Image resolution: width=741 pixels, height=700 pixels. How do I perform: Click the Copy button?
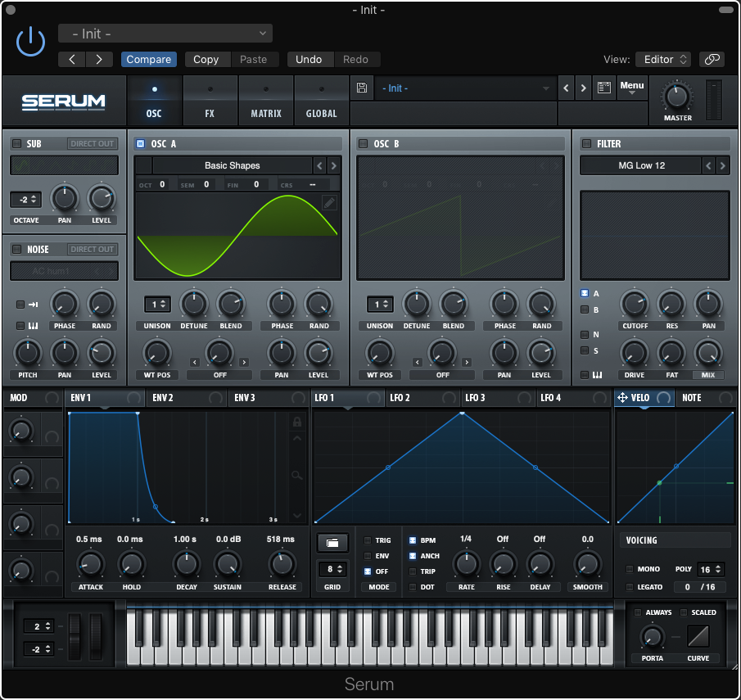[x=206, y=60]
